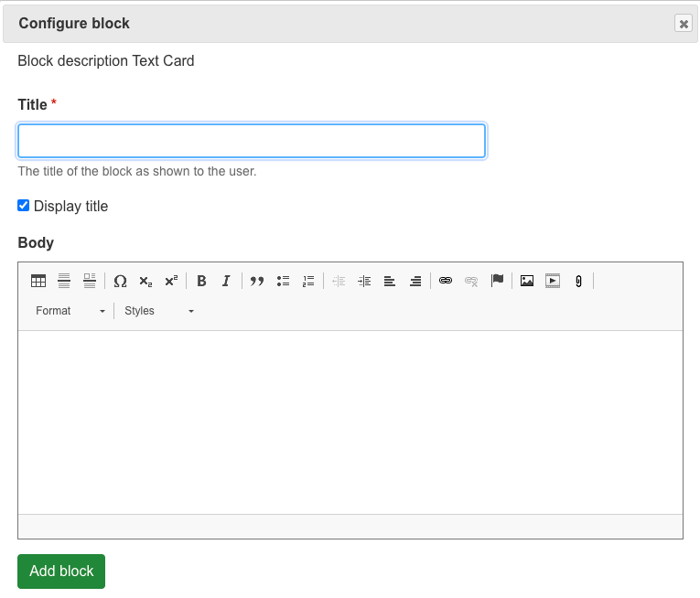Click the Title field label
Image resolution: width=700 pixels, height=598 pixels.
[x=32, y=104]
